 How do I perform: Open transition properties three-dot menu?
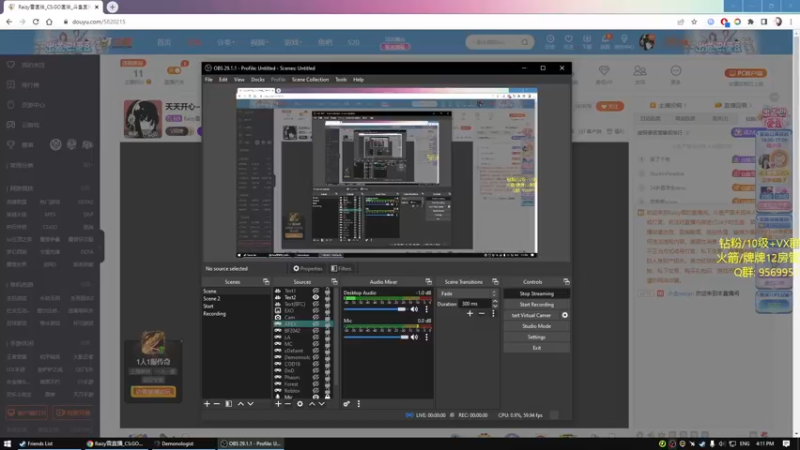[493, 313]
